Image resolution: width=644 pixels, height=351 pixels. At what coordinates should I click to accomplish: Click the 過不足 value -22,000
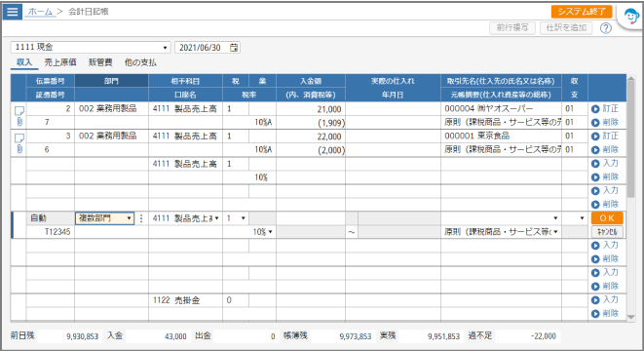(527, 336)
